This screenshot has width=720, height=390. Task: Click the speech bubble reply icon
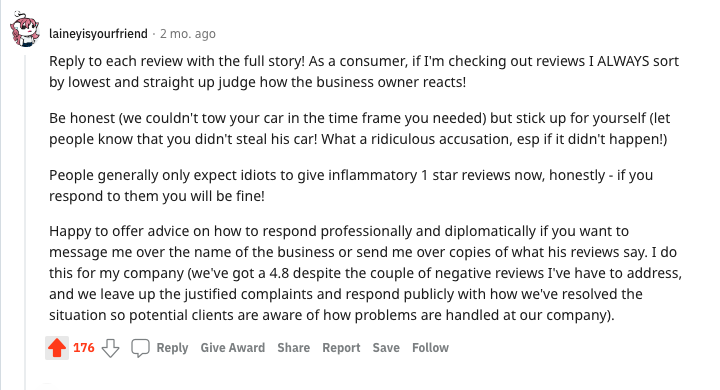coord(140,348)
